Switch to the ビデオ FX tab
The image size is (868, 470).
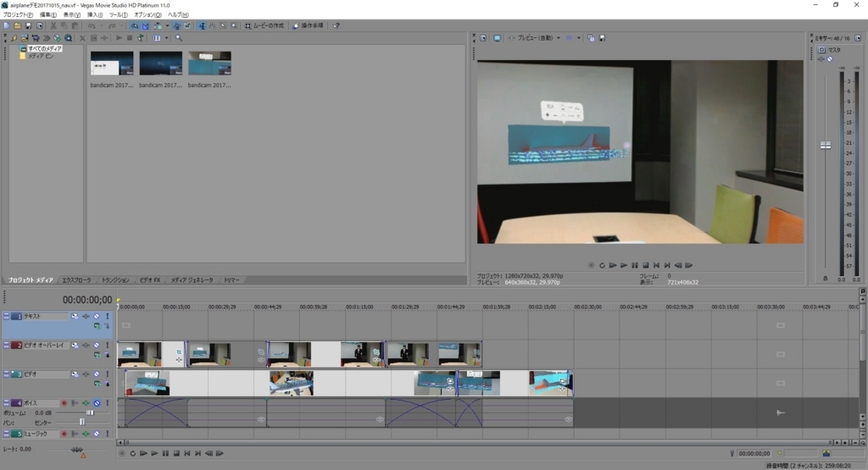[x=149, y=280]
